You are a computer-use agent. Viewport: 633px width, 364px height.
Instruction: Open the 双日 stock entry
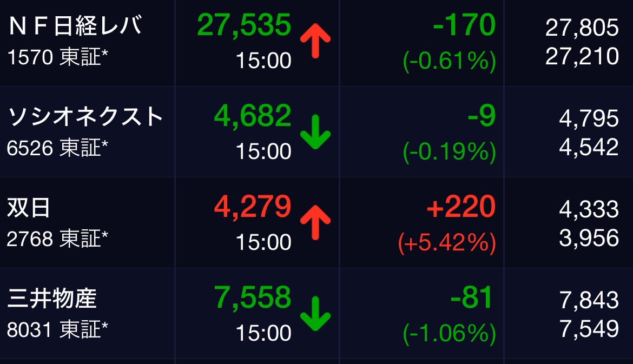coord(28,208)
